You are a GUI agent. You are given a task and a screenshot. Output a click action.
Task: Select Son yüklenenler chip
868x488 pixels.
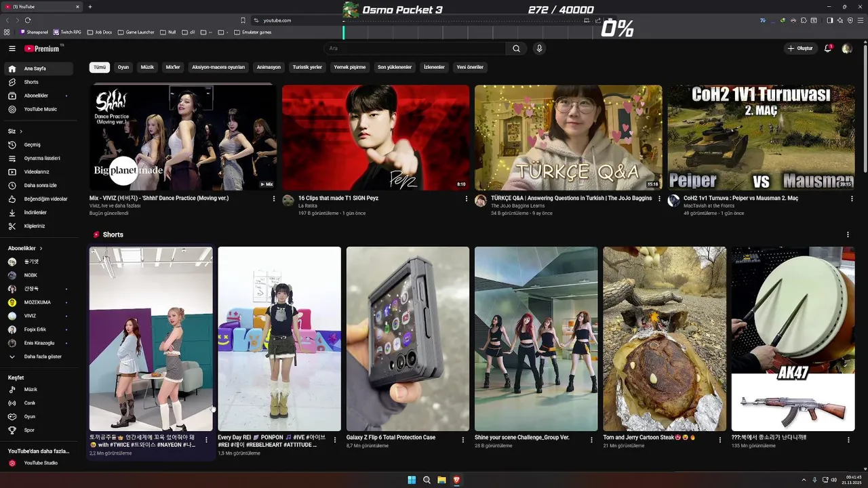point(395,67)
